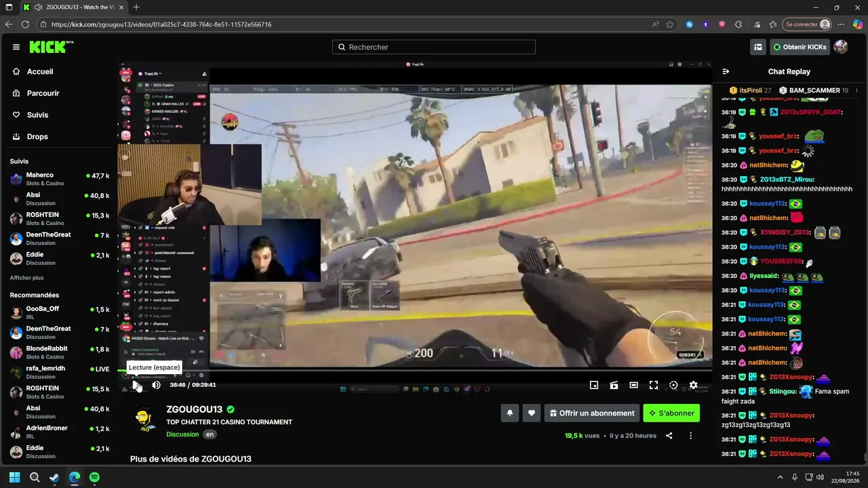Show hidden system tray icons
This screenshot has width=868, height=488.
780,477
